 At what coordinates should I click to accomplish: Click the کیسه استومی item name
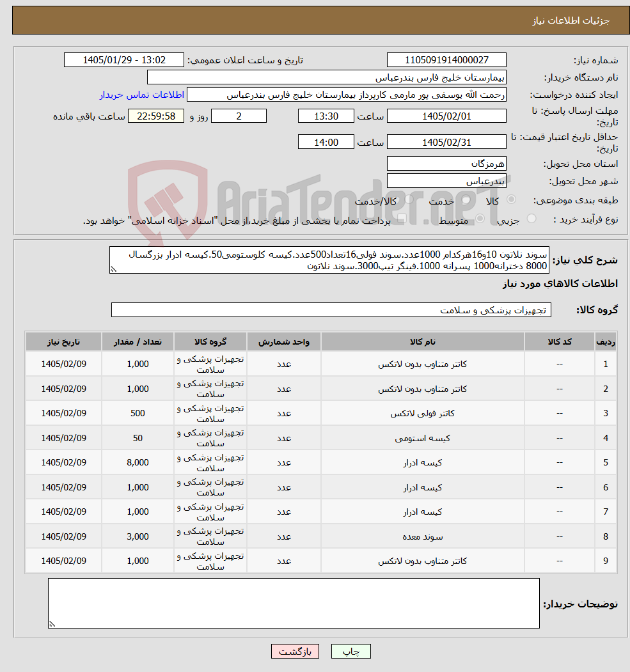click(x=423, y=439)
